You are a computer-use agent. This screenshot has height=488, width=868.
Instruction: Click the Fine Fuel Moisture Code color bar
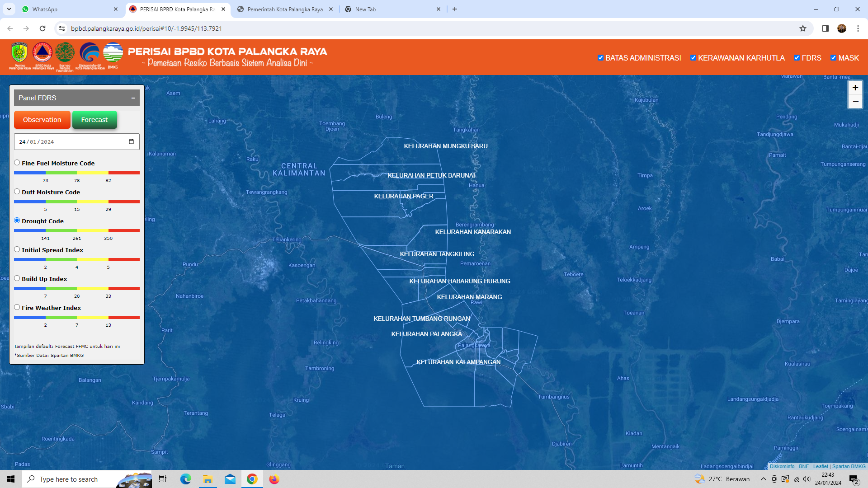point(77,173)
